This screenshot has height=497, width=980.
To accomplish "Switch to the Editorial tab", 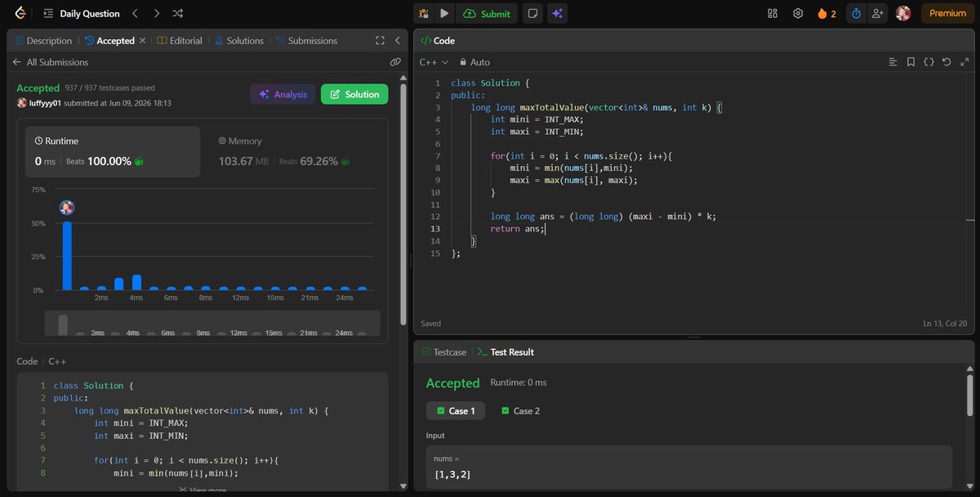I will 180,40.
